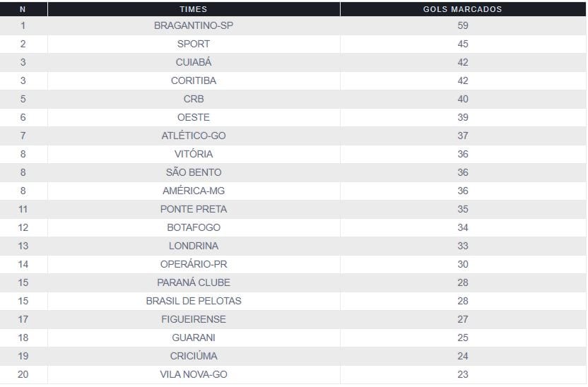The image size is (588, 387).
Task: Click the GOLS MARCADOS column header
Action: pyautogui.click(x=463, y=9)
